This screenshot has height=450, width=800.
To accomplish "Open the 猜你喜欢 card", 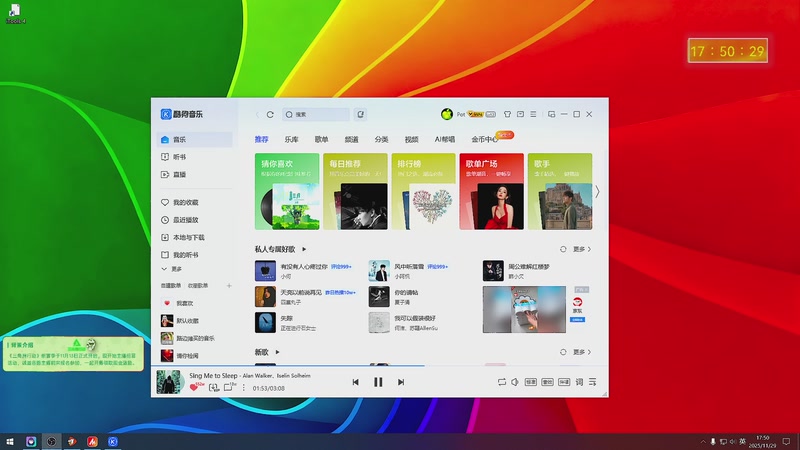I will 287,191.
